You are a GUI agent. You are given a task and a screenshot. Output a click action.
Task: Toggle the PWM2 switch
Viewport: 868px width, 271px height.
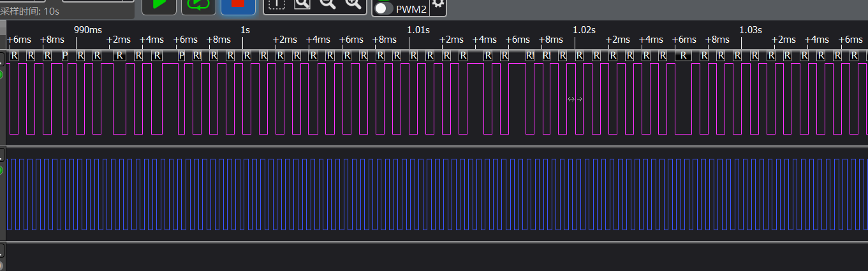(383, 8)
